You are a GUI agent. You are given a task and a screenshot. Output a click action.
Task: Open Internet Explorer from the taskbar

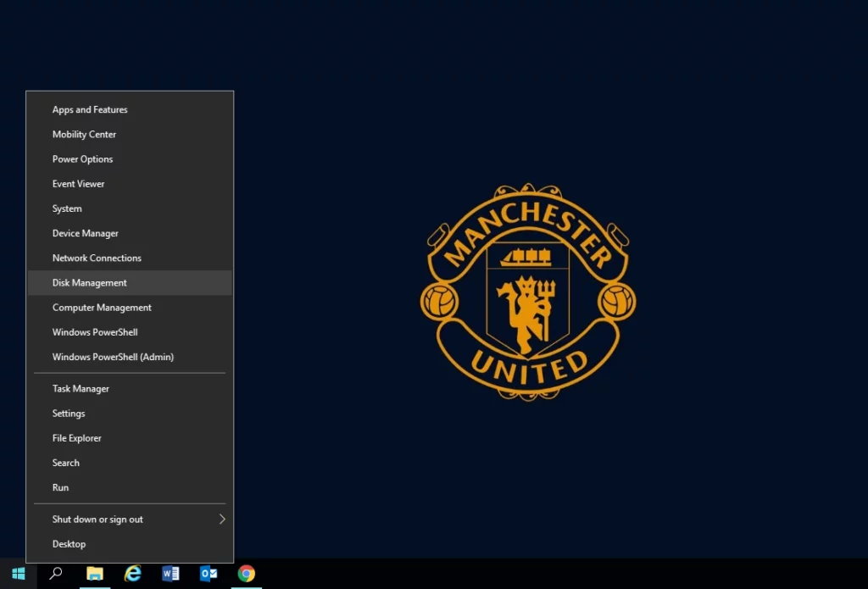[132, 574]
